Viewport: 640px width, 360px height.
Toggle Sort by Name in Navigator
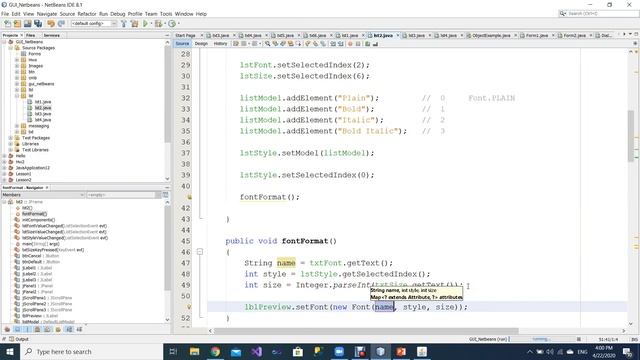pyautogui.click(x=69, y=329)
